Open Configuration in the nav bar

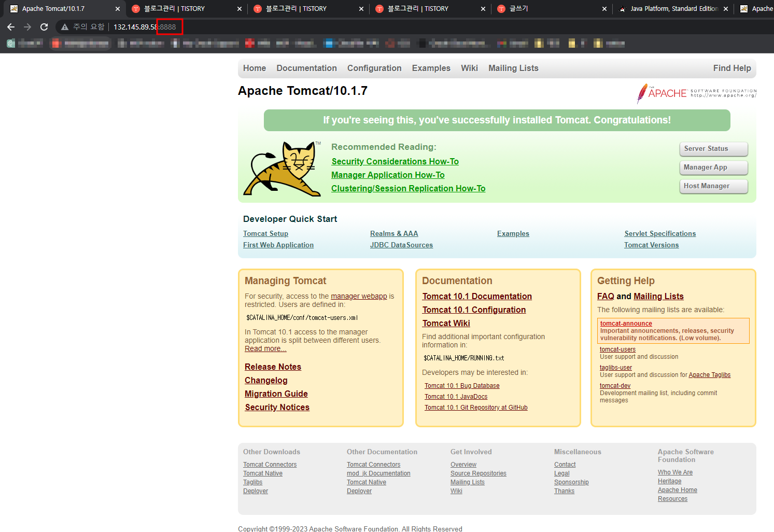[x=374, y=68]
